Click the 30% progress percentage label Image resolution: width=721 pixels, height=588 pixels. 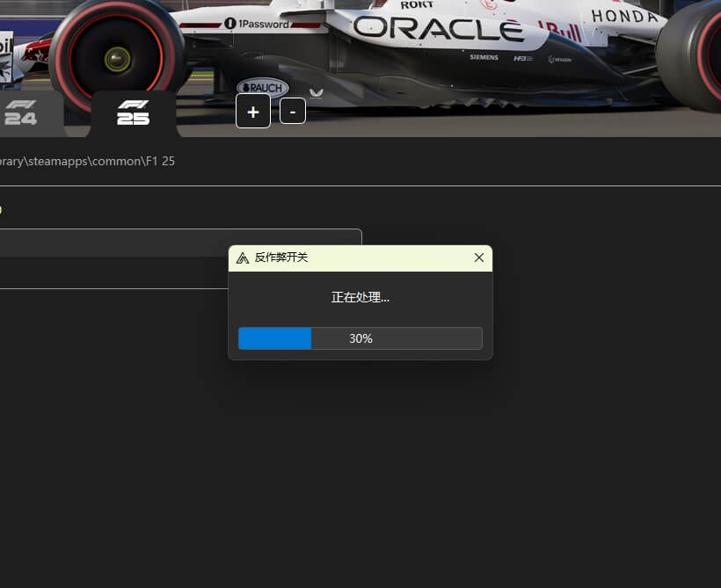pyautogui.click(x=360, y=338)
